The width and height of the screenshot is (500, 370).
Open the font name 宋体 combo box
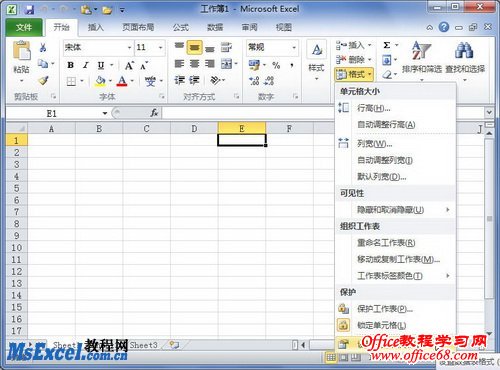click(x=98, y=48)
